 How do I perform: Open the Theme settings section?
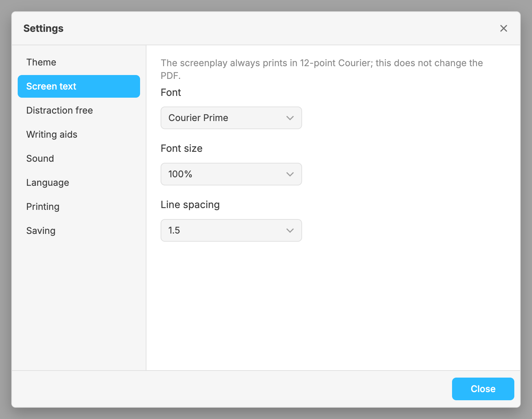79,62
